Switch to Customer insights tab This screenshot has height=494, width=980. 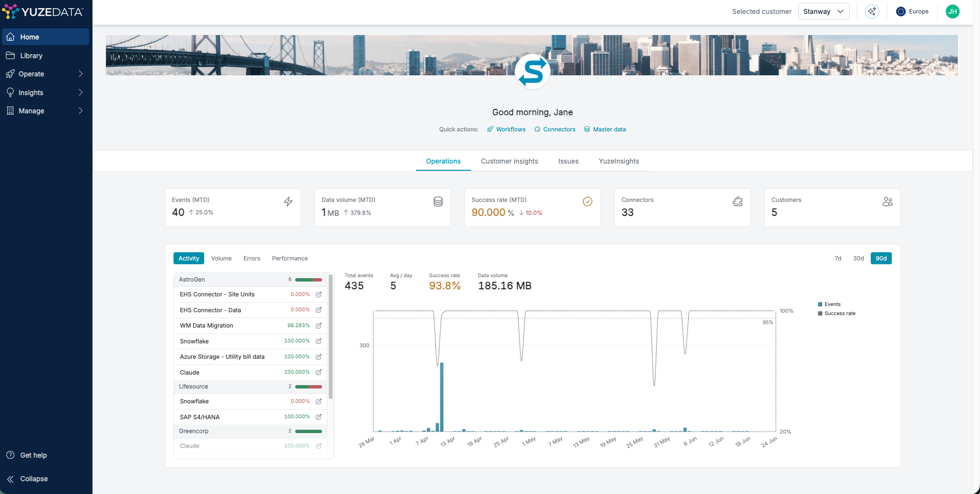(509, 161)
